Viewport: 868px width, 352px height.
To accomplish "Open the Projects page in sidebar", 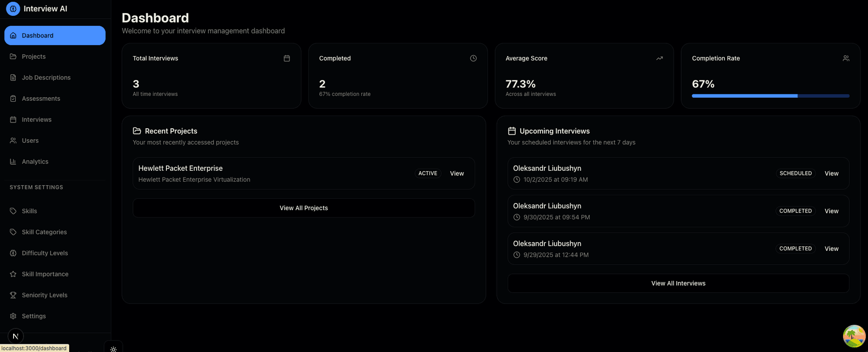I will pos(33,56).
